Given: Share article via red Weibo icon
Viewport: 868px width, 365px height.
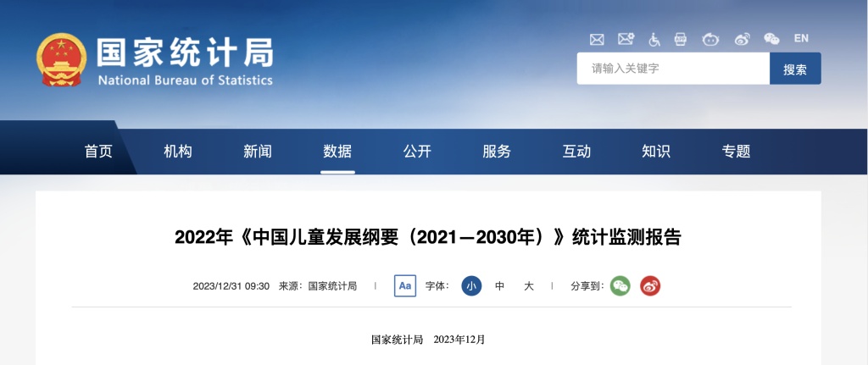Looking at the screenshot, I should click(650, 286).
